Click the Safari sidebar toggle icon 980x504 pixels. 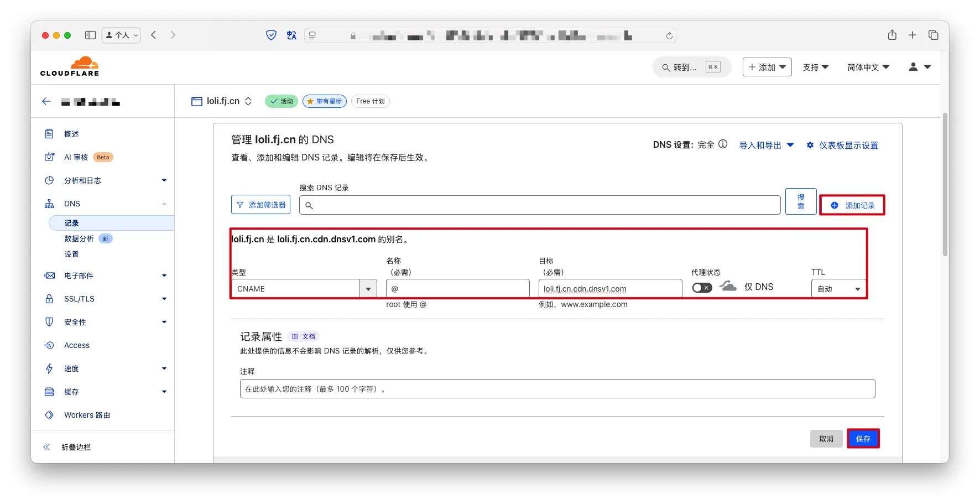pos(90,35)
